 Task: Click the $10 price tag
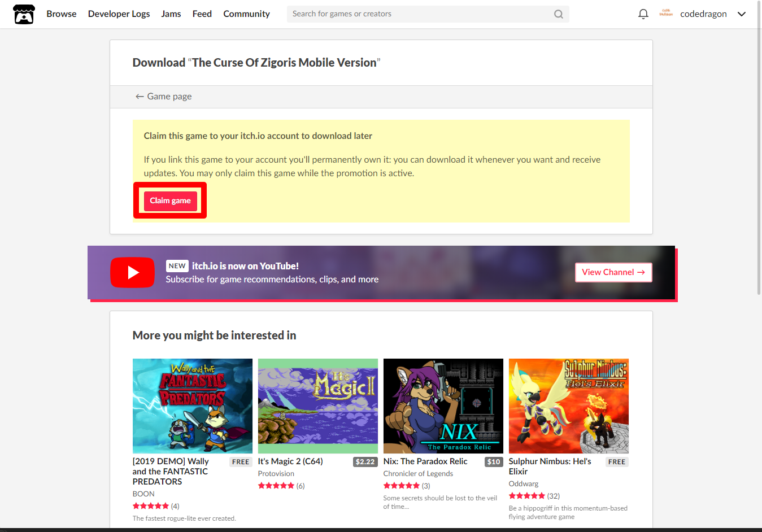(494, 462)
